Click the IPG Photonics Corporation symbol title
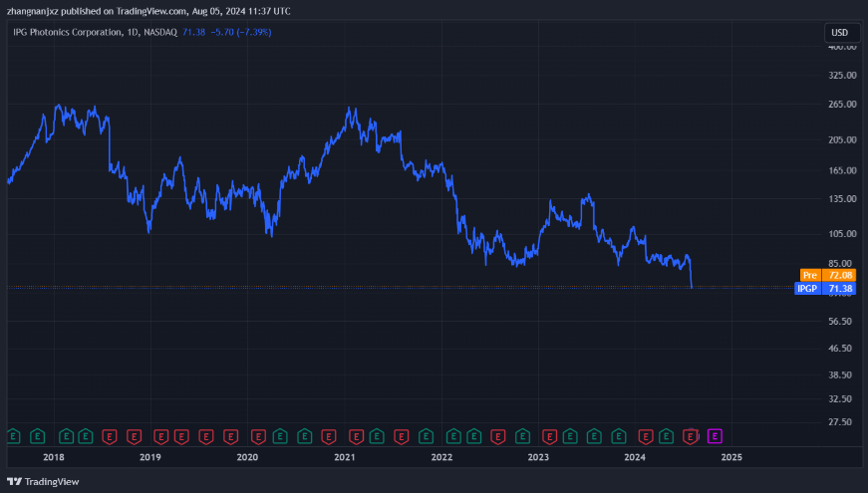868x493 pixels. point(68,32)
